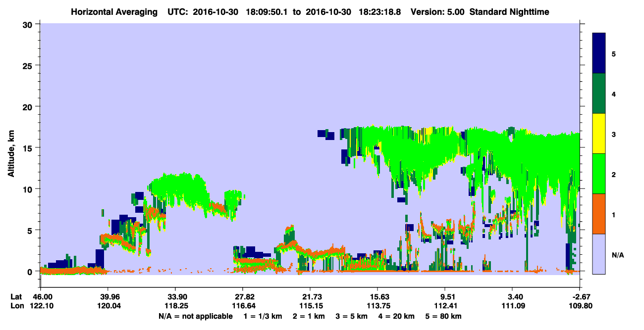Click the dark green color bar segment for 4
This screenshot has height=330, width=644.
point(599,94)
